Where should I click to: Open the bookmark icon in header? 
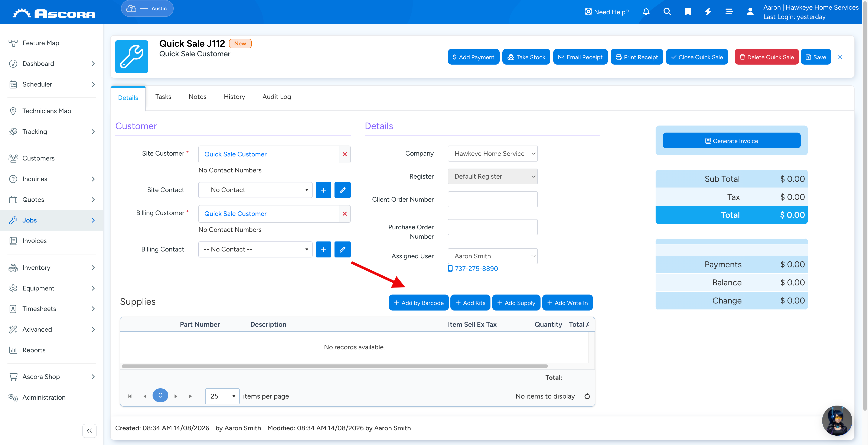(x=688, y=12)
